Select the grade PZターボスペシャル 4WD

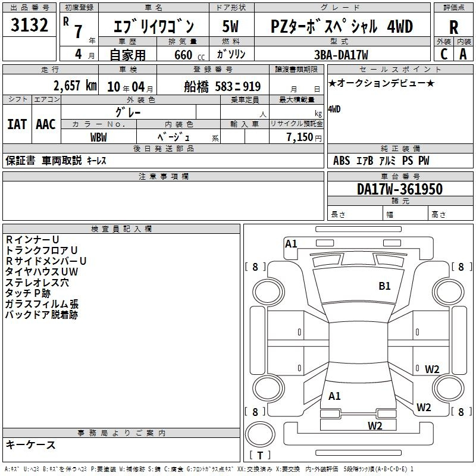[x=342, y=27]
